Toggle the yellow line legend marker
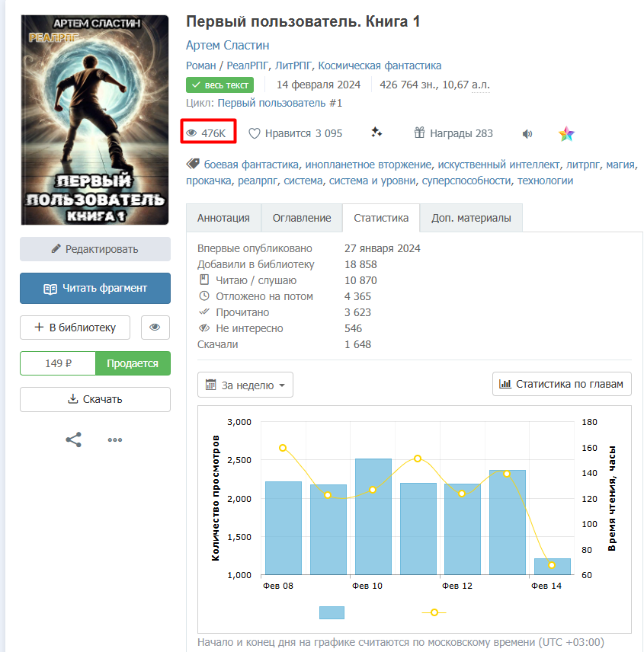Viewport: 644px width, 652px height. 434,612
